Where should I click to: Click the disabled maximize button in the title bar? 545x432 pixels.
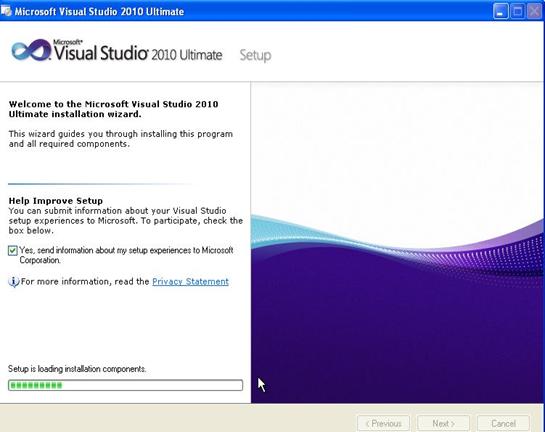[x=517, y=11]
